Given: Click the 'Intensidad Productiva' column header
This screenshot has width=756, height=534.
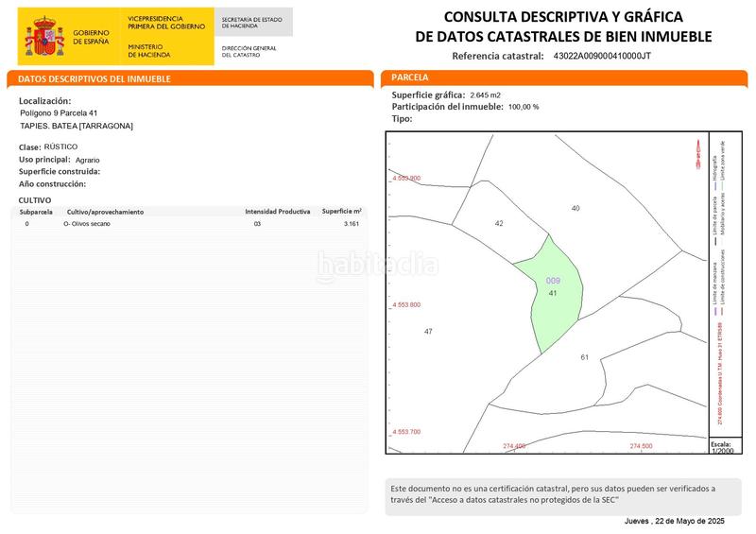Looking at the screenshot, I should coord(277,212).
